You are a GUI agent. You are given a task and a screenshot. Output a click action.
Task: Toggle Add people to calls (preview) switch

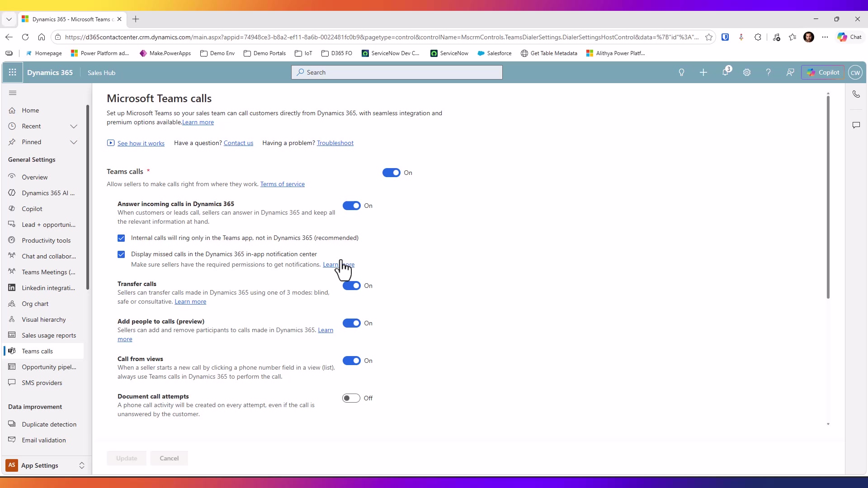(x=351, y=323)
